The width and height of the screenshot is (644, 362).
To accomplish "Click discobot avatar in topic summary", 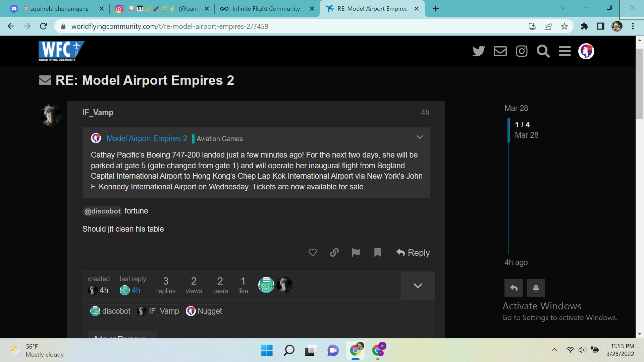I will (x=266, y=285).
